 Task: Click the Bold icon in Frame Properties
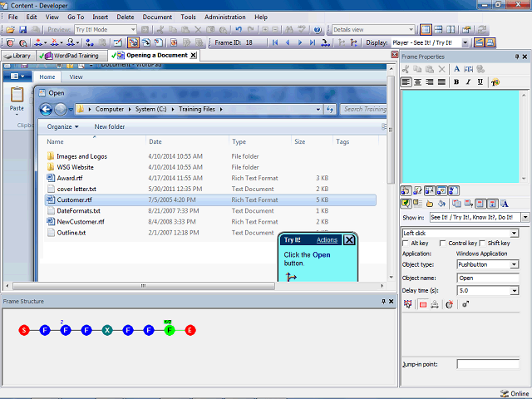456,82
